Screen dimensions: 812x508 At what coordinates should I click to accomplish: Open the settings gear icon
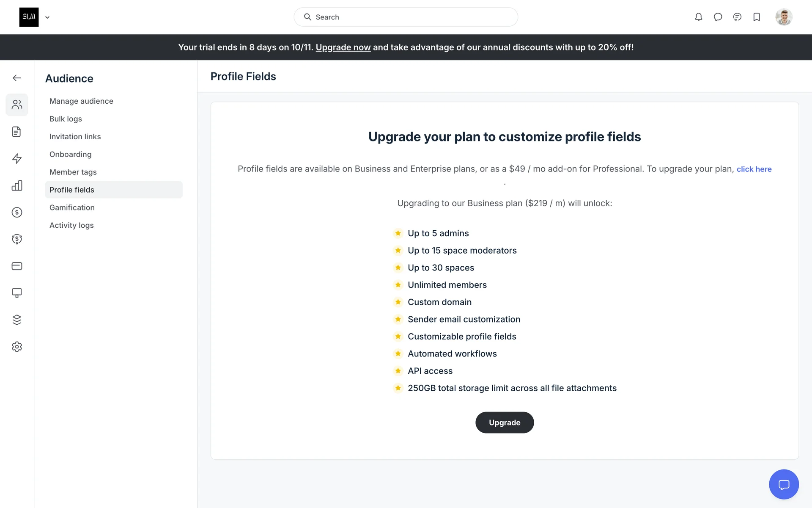[17, 347]
